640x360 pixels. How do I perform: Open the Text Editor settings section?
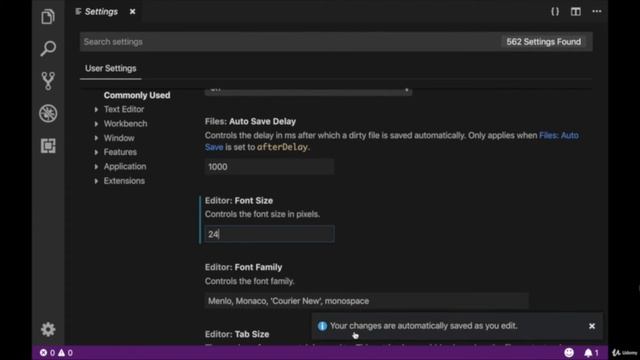tap(124, 109)
